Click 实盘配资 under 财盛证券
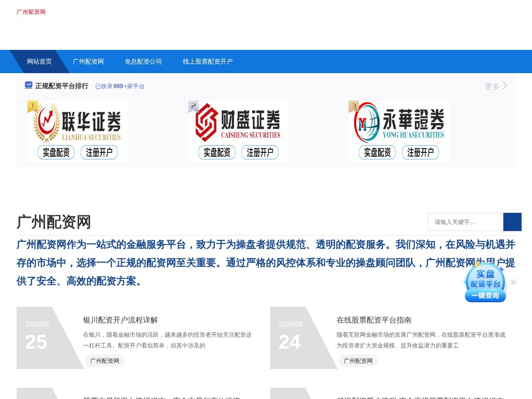This screenshot has width=532, height=399. pyautogui.click(x=217, y=153)
